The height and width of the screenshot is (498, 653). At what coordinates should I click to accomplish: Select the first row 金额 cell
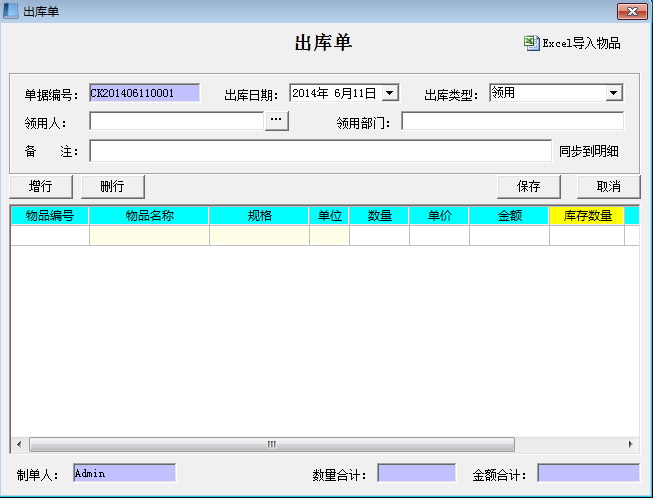pyautogui.click(x=509, y=236)
